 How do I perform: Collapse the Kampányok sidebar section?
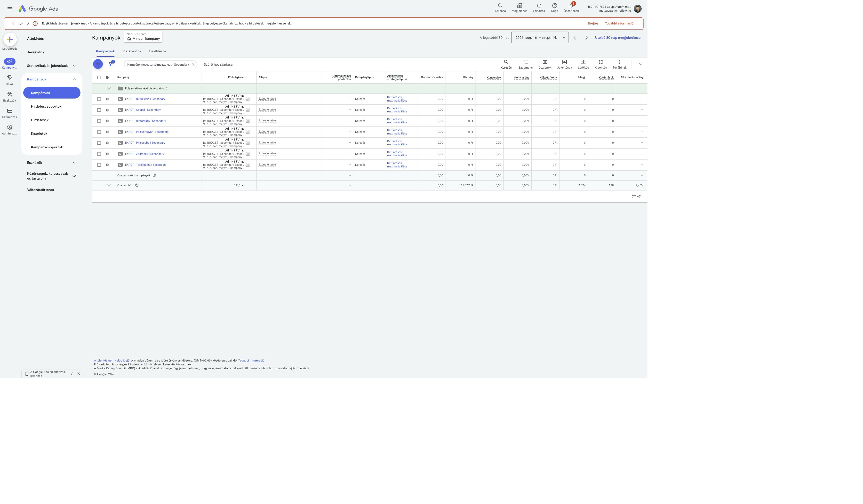pyautogui.click(x=74, y=79)
